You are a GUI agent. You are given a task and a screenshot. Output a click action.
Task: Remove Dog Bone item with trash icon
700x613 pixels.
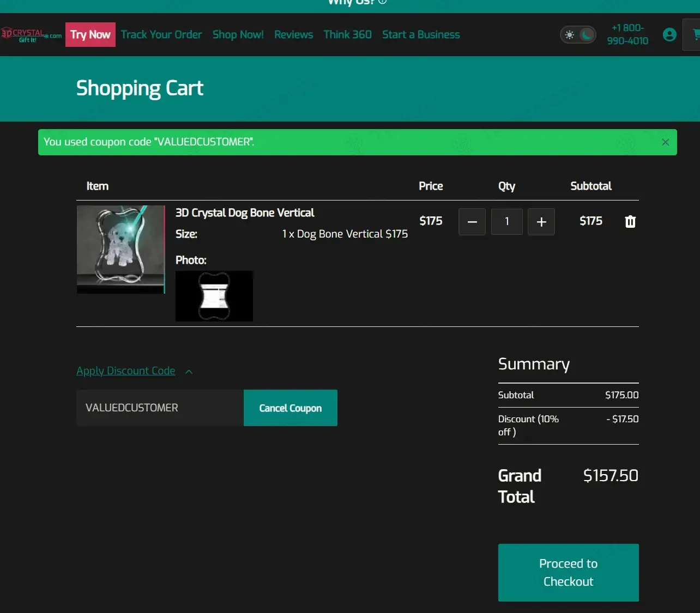click(x=630, y=221)
